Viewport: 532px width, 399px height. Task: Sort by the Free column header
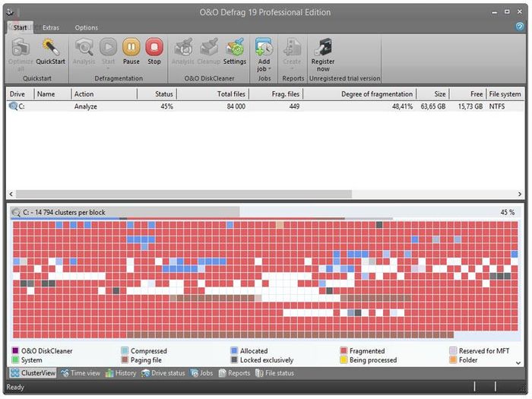click(x=468, y=94)
